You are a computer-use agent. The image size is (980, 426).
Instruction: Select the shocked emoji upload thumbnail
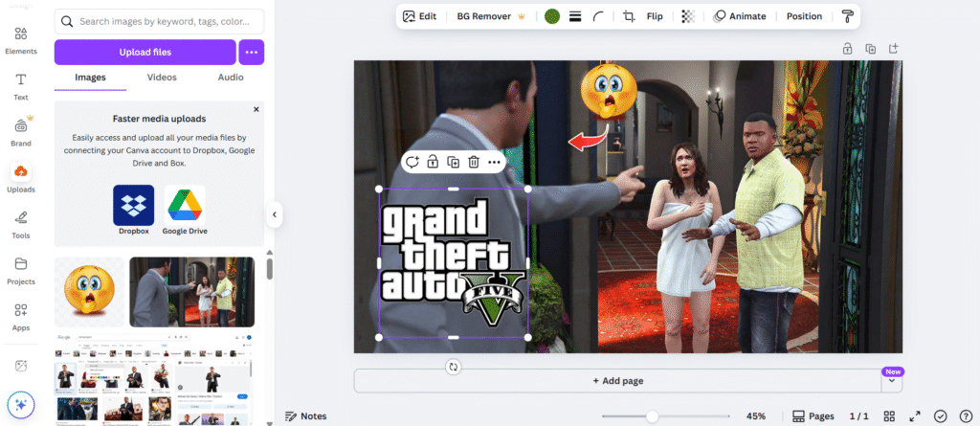coord(89,292)
